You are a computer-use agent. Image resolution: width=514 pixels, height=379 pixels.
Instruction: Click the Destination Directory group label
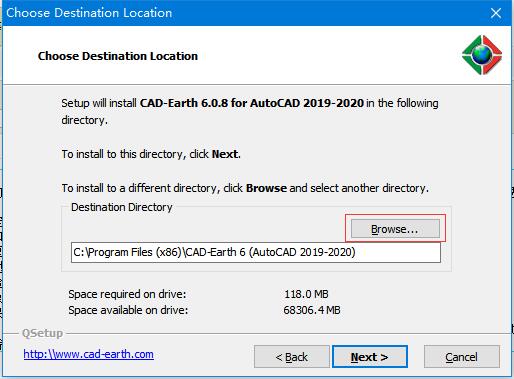coord(122,207)
